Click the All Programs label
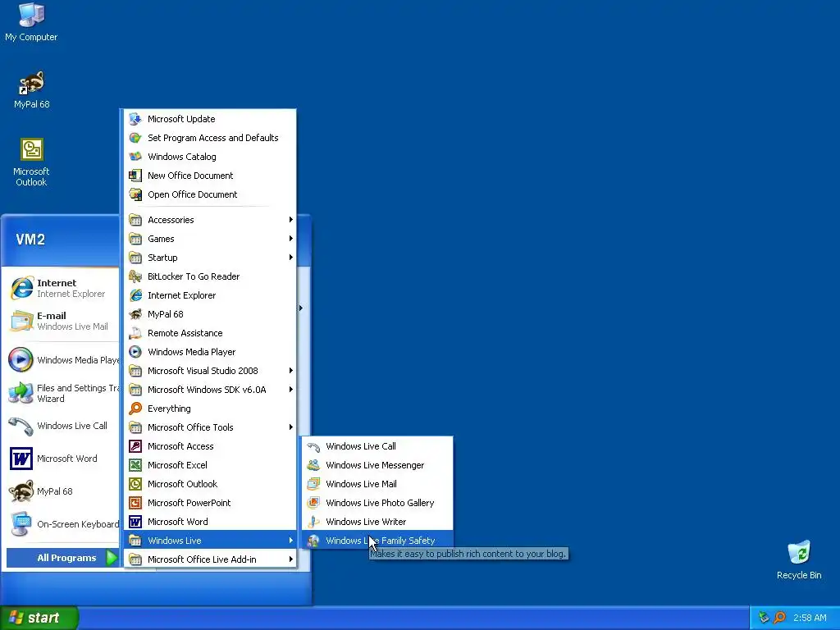The height and width of the screenshot is (630, 840). click(x=66, y=558)
